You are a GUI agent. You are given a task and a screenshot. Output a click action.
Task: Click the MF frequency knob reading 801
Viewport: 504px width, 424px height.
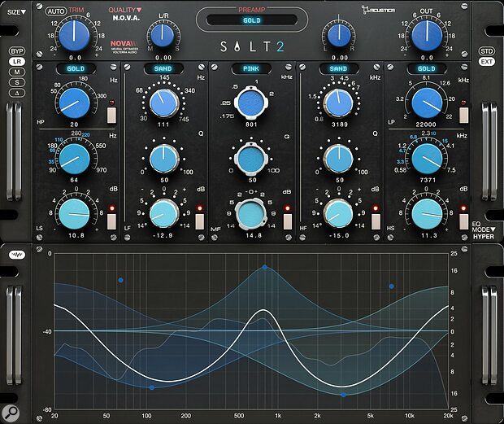251,103
